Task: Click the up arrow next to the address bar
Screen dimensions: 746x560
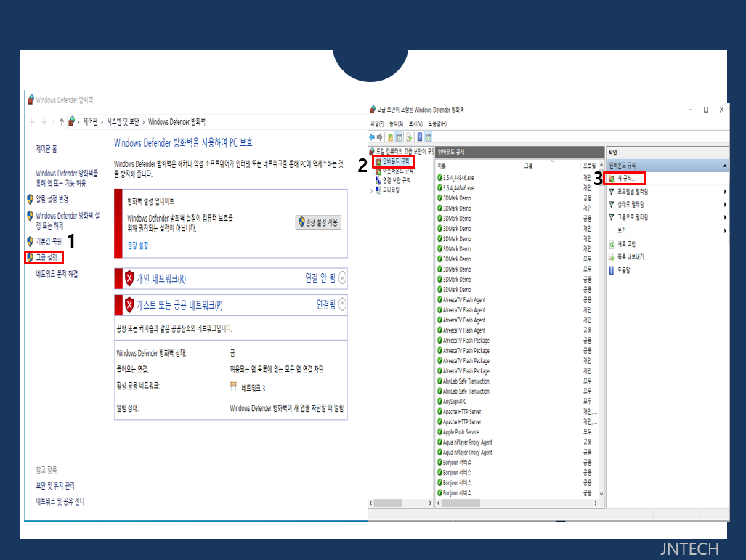Action: point(61,122)
